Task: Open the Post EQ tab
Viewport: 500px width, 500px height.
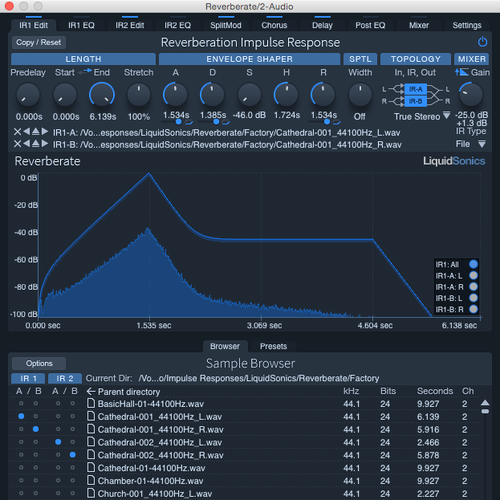Action: (370, 25)
